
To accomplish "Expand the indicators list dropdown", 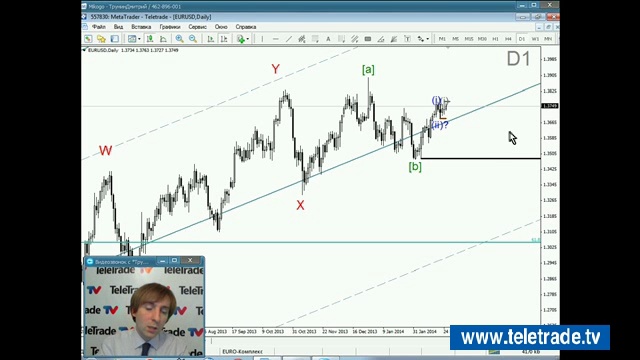I will pos(248,39).
